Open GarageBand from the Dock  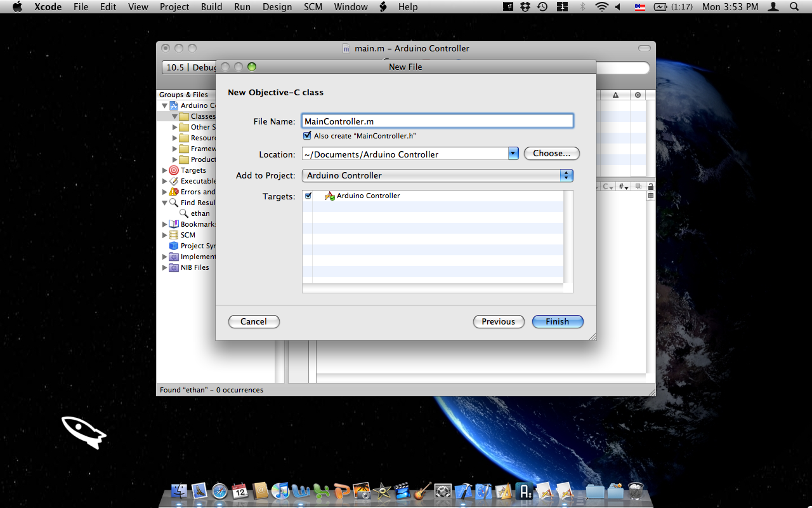click(423, 491)
